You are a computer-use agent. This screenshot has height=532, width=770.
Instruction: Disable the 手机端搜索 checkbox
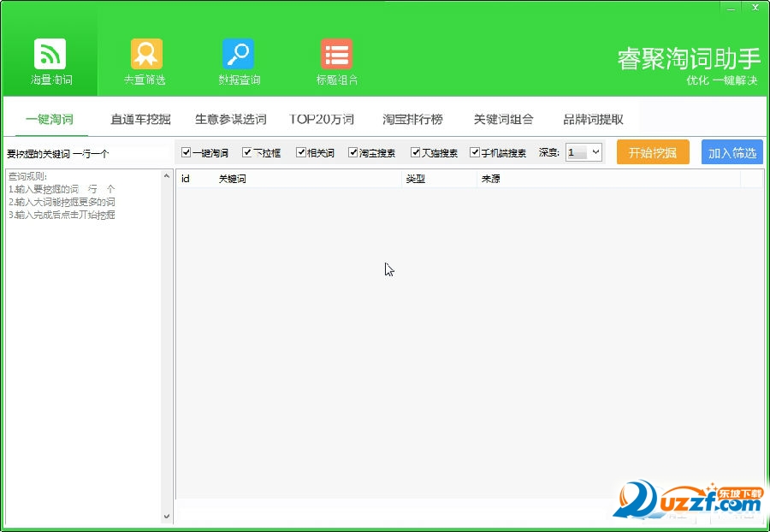[475, 153]
